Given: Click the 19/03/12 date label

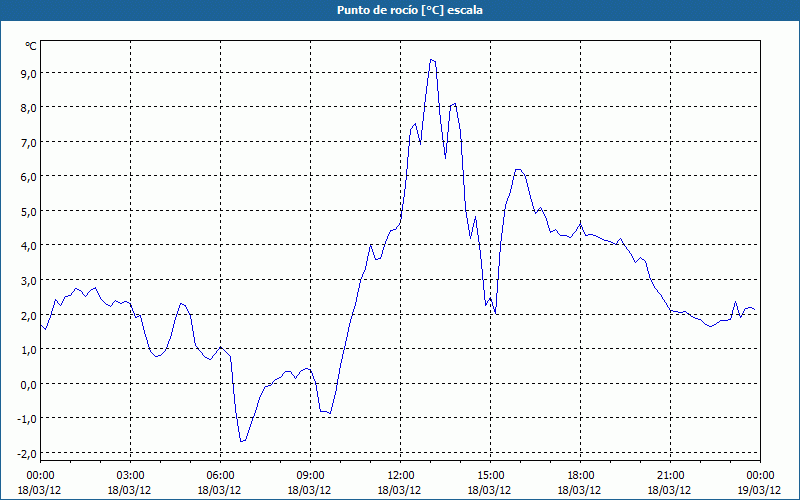Looking at the screenshot, I should (760, 490).
